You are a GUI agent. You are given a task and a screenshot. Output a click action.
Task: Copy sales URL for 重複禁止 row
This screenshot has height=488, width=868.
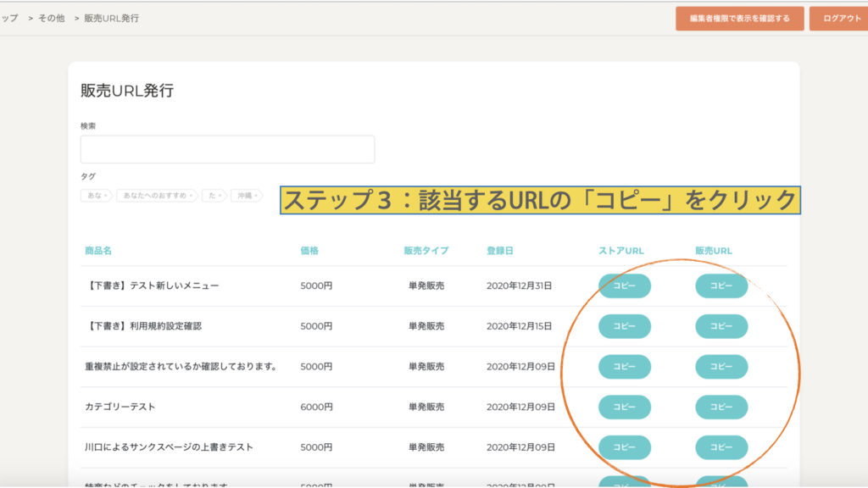coord(721,367)
